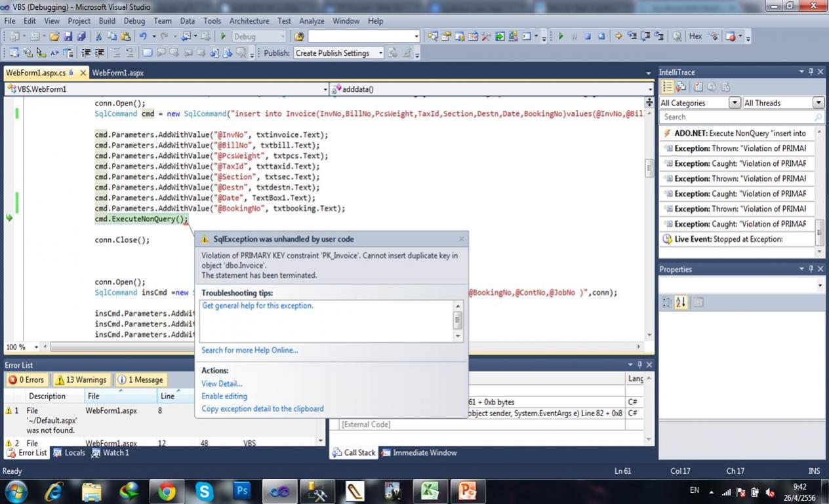
Task: Click the Find in Files icon
Action: [x=299, y=37]
